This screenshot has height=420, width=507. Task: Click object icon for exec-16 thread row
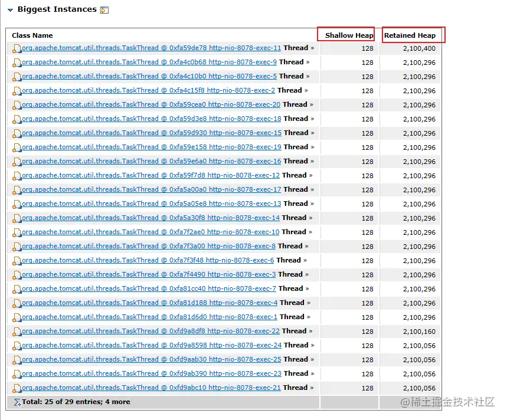pyautogui.click(x=17, y=162)
